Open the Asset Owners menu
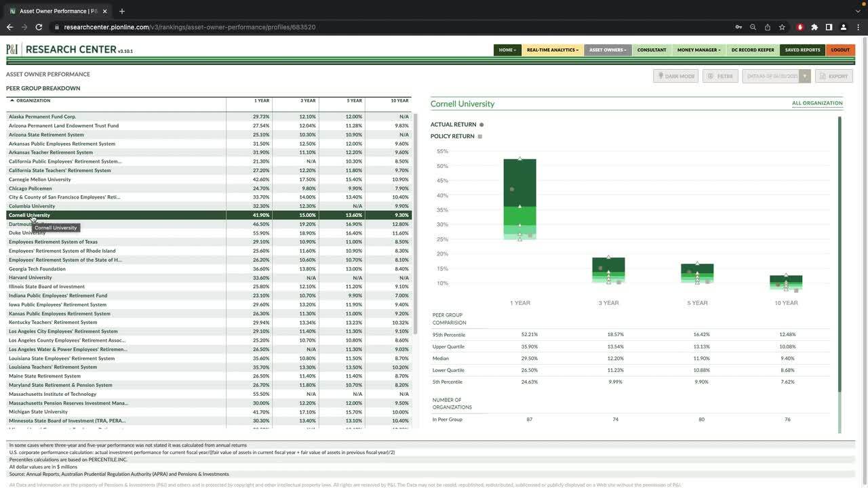868x488 pixels. (x=607, y=49)
